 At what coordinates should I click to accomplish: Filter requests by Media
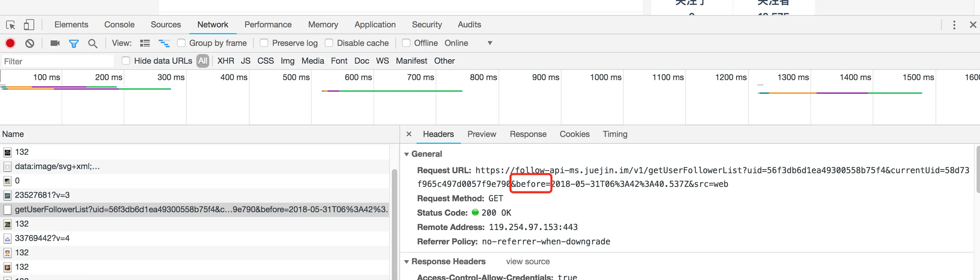[x=313, y=61]
